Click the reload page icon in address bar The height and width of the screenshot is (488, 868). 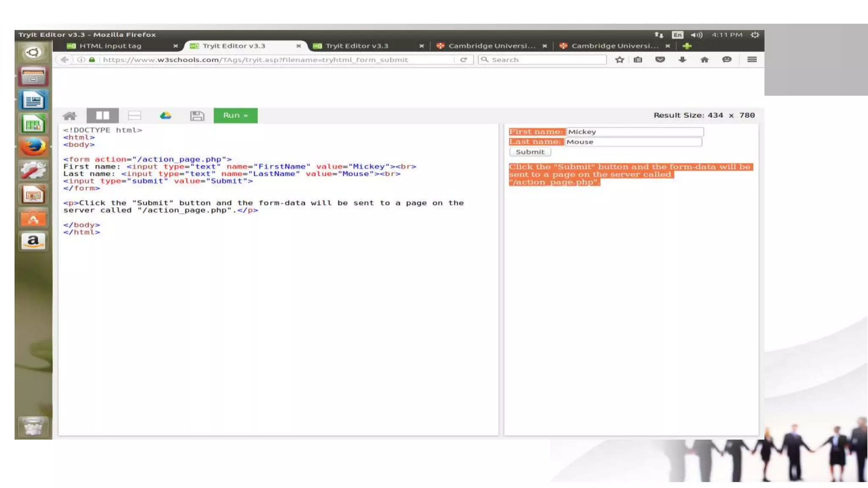pyautogui.click(x=464, y=60)
